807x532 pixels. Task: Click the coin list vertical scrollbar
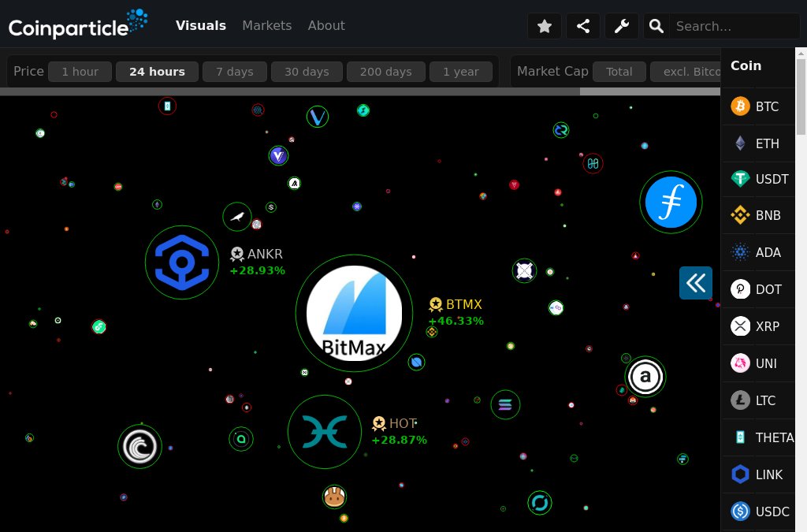(x=801, y=98)
